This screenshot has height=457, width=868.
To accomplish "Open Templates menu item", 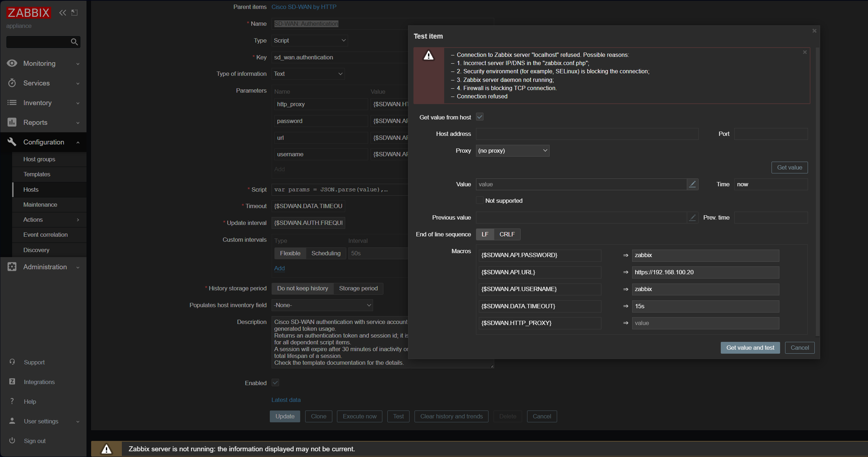I will (49, 174).
